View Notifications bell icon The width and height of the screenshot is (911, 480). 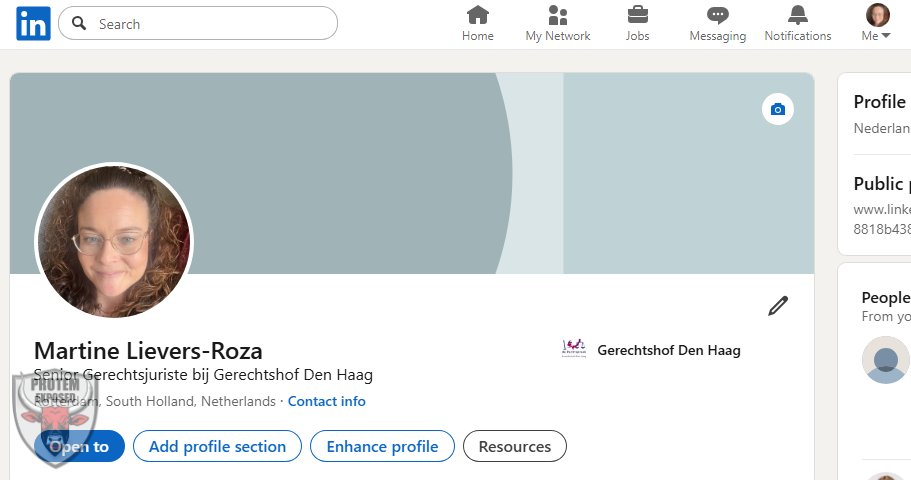tap(797, 15)
